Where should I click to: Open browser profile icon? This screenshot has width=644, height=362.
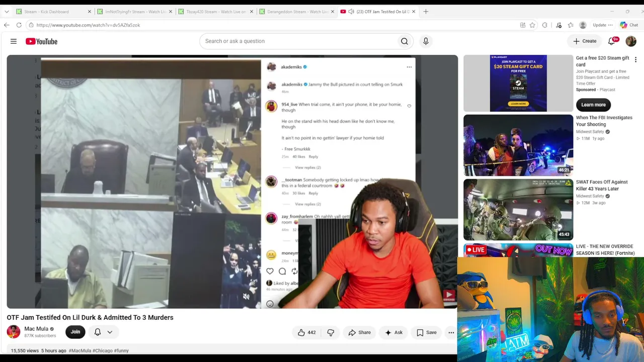[583, 25]
